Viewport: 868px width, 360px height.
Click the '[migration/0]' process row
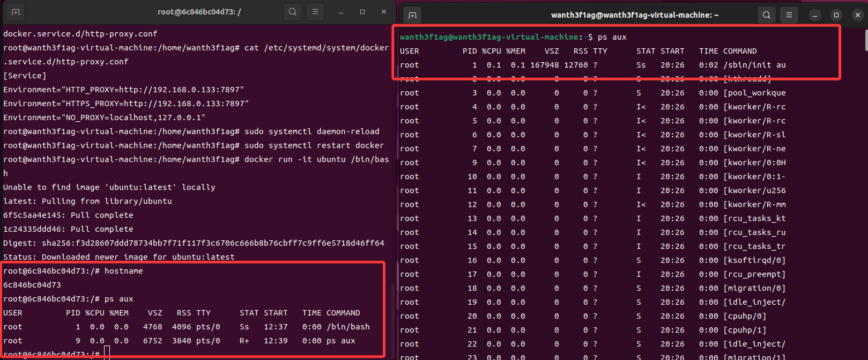click(593, 288)
